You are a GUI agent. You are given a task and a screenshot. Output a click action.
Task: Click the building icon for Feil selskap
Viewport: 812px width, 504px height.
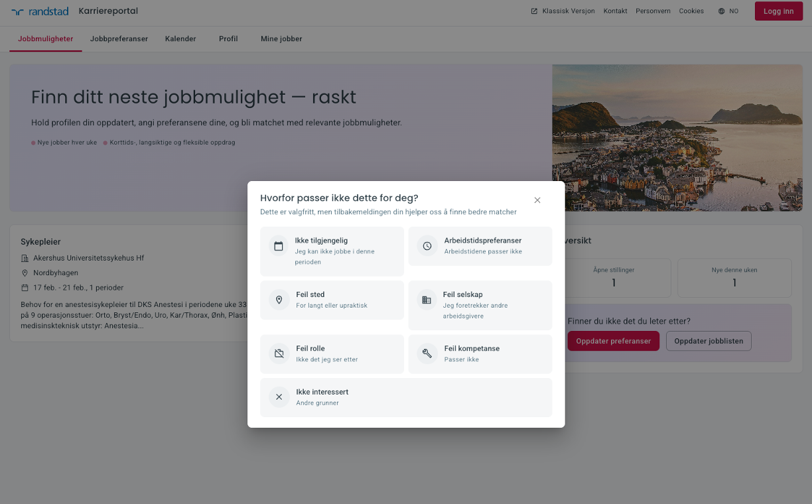(427, 300)
